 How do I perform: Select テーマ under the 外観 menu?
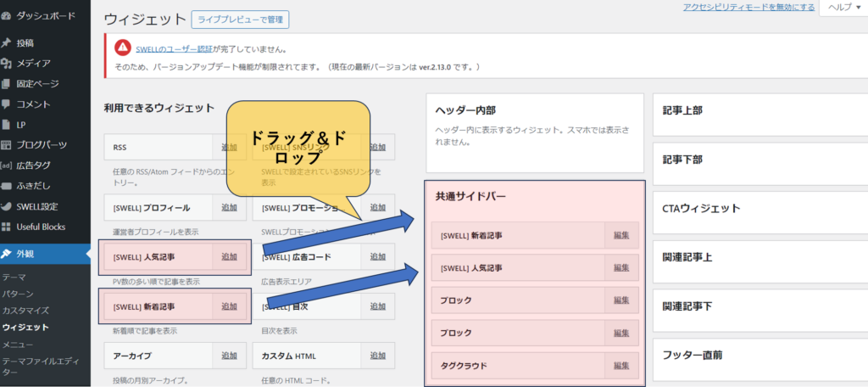(x=14, y=278)
